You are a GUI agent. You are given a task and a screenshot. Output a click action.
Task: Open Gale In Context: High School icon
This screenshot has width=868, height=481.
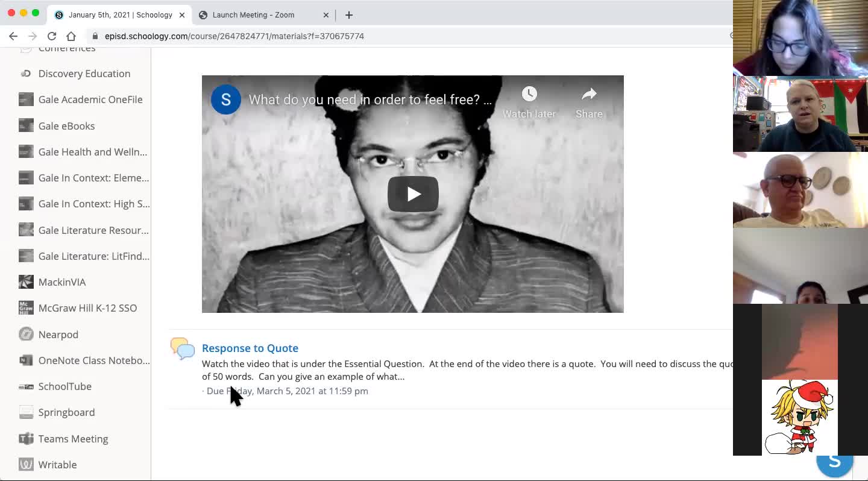point(26,204)
